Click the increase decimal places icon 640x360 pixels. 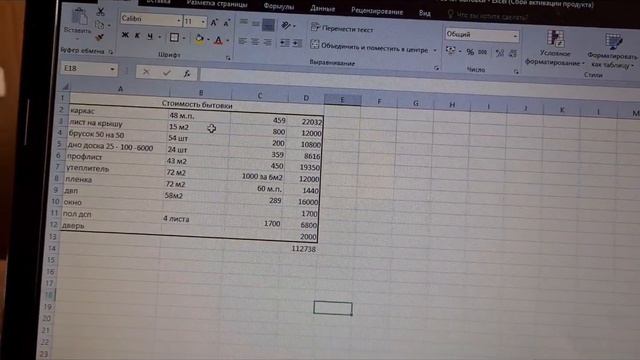(x=500, y=53)
